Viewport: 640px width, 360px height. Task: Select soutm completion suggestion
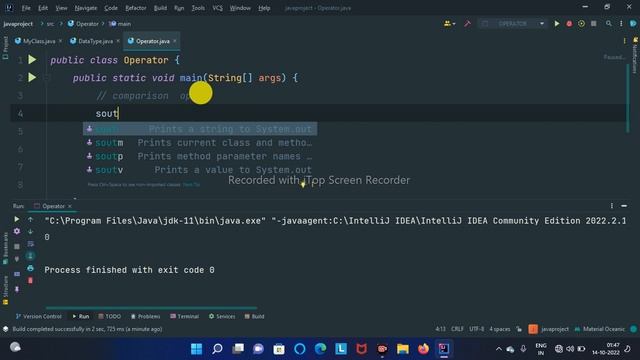tap(200, 142)
